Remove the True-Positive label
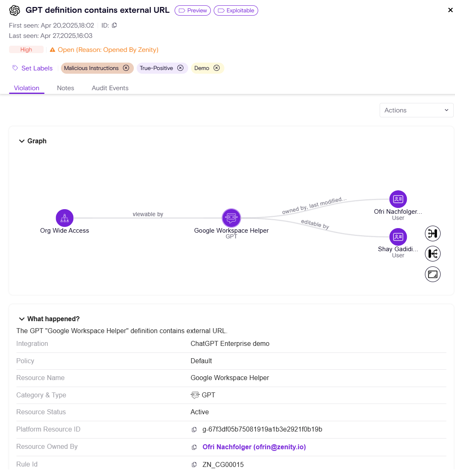Viewport: 455px width, 476px height. (x=180, y=68)
